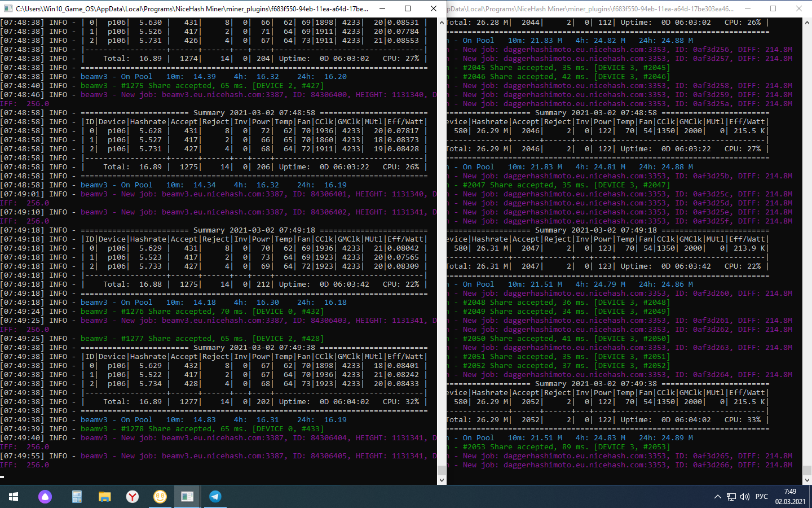Click the right console scrollbar up arrow
This screenshot has width=812, height=508.
point(807,23)
